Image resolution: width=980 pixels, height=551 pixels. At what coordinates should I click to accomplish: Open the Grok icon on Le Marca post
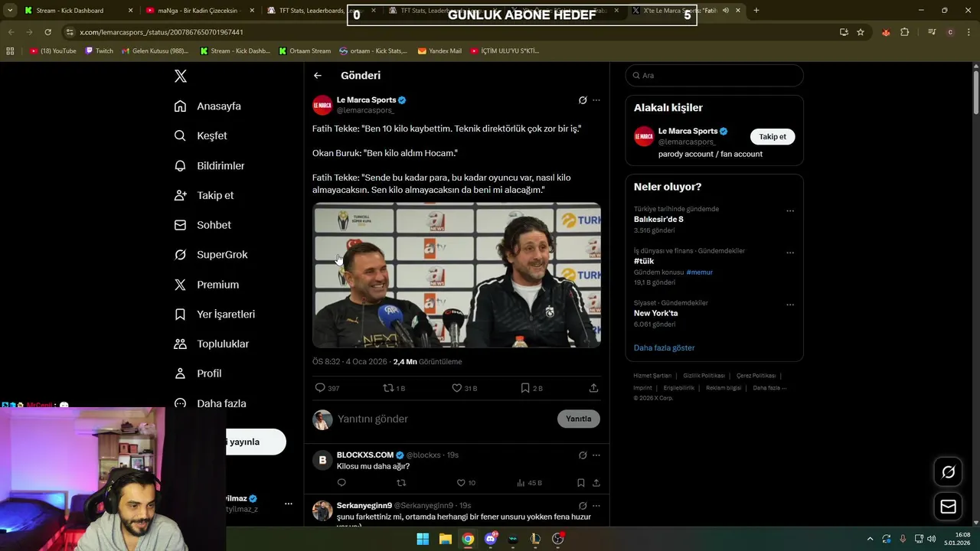(x=583, y=100)
